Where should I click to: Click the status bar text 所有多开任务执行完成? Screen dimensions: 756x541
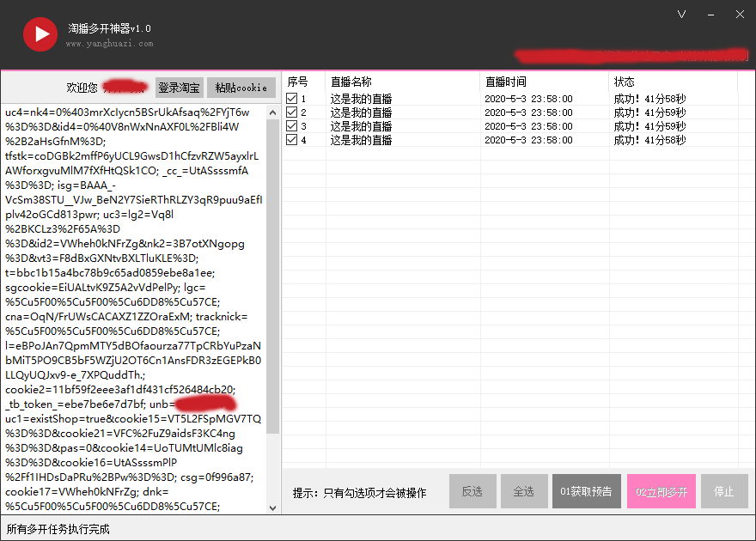click(58, 529)
